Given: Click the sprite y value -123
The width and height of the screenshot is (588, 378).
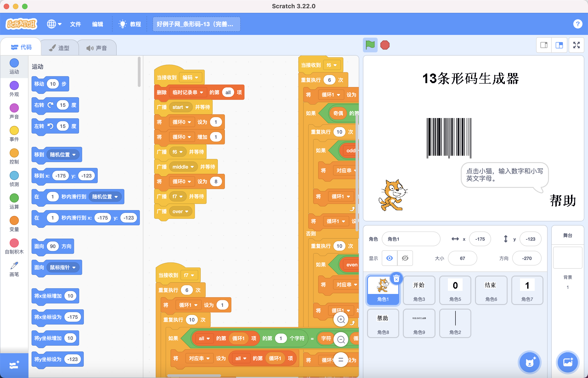Looking at the screenshot, I should [530, 239].
